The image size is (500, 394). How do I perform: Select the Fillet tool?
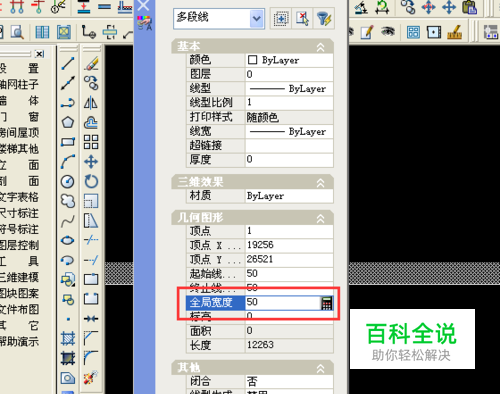[91, 358]
